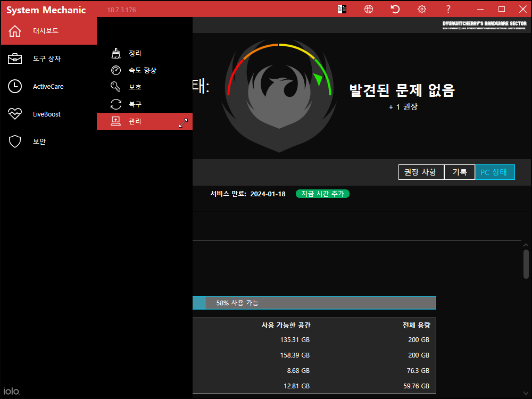The image size is (532, 399).
Task: Click the 58% 사용 가능 disk usage bar
Action: 314,303
